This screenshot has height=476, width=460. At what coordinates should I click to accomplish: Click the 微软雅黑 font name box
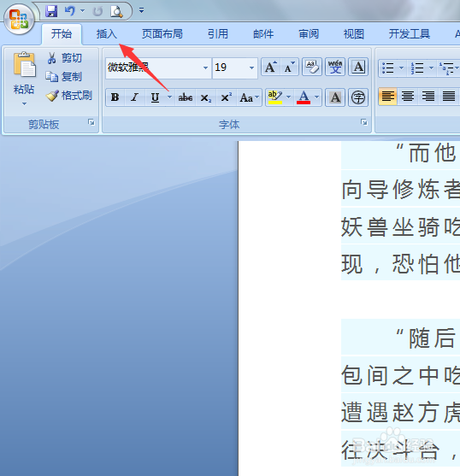(x=154, y=68)
